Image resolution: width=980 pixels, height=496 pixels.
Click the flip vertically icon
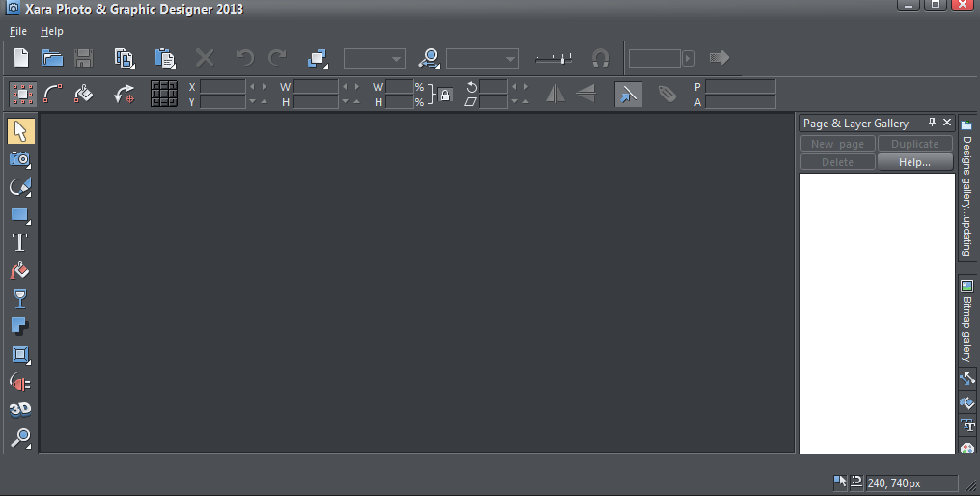[586, 94]
